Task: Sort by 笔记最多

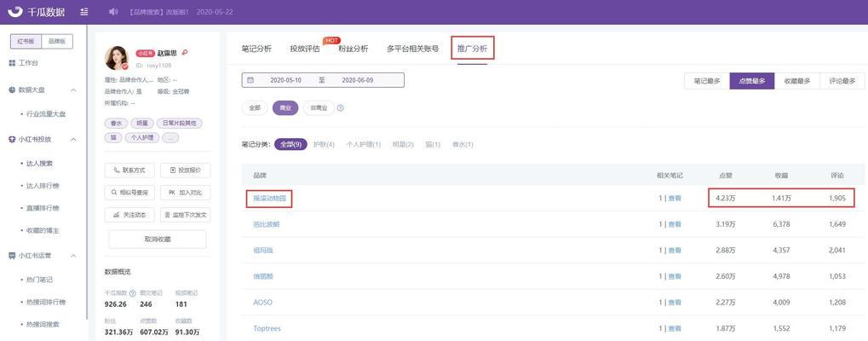Action: click(707, 81)
